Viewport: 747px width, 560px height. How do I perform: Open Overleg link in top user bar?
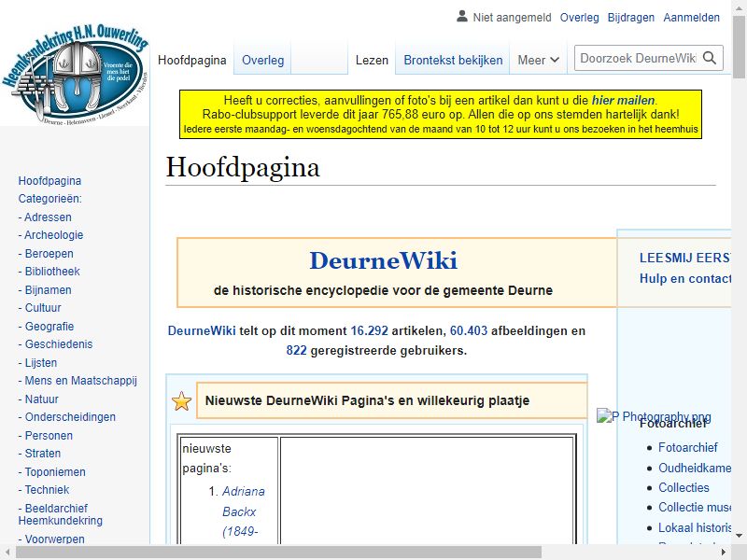click(x=579, y=18)
